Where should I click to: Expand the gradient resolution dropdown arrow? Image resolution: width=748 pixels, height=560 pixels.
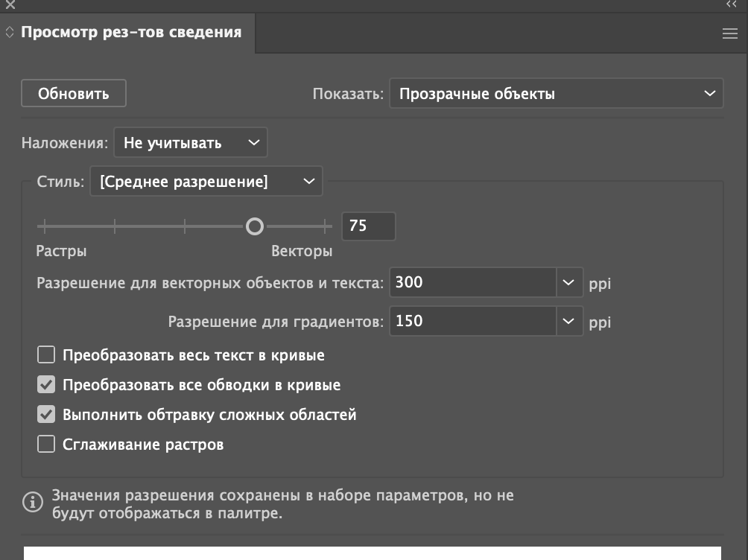click(568, 322)
